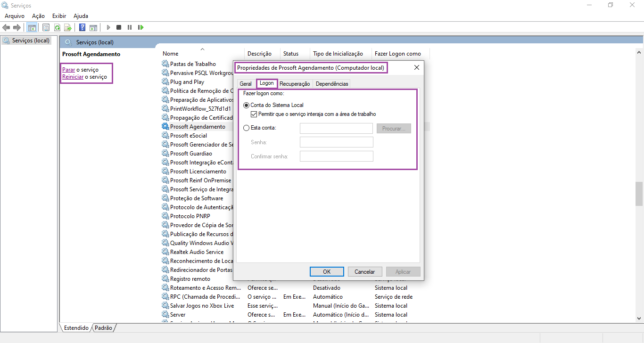644x343 pixels.
Task: Click the Confirmar senha field
Action: [x=337, y=156]
